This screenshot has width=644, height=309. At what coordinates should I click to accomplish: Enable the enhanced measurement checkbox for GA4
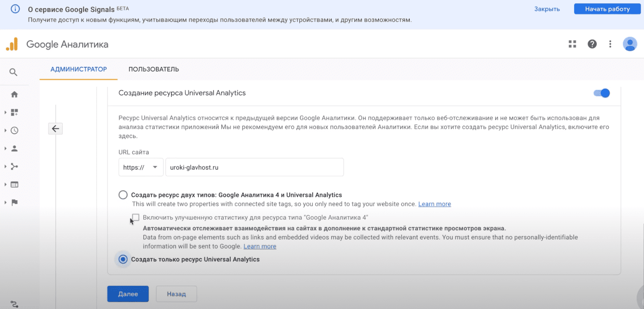click(x=136, y=217)
